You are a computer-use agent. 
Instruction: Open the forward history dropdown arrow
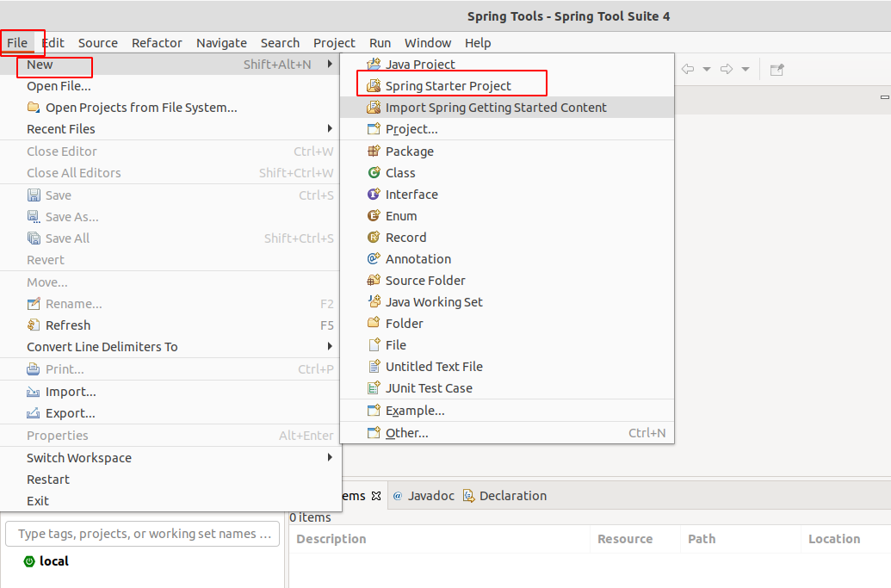745,70
